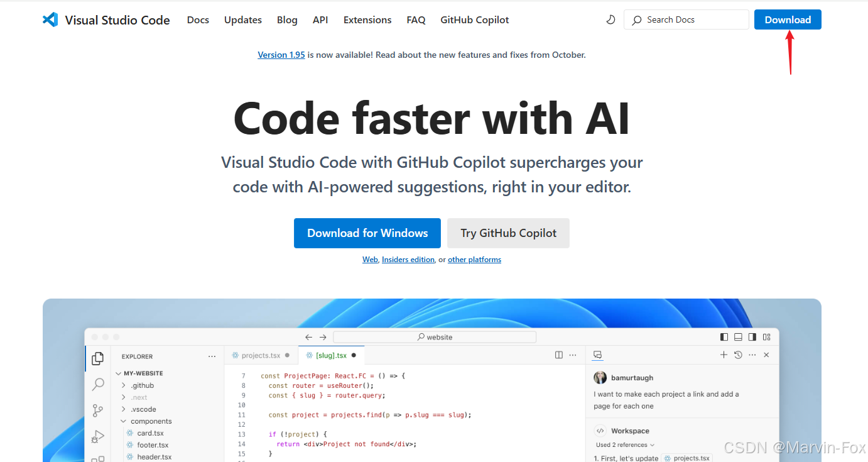Image resolution: width=868 pixels, height=462 pixels.
Task: Open the API menu item
Action: (x=320, y=20)
